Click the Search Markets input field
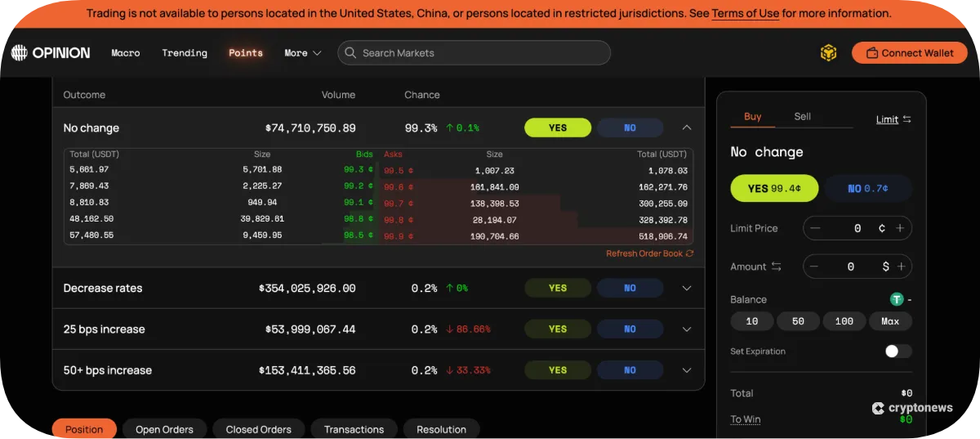Image resolution: width=980 pixels, height=439 pixels. [482, 53]
